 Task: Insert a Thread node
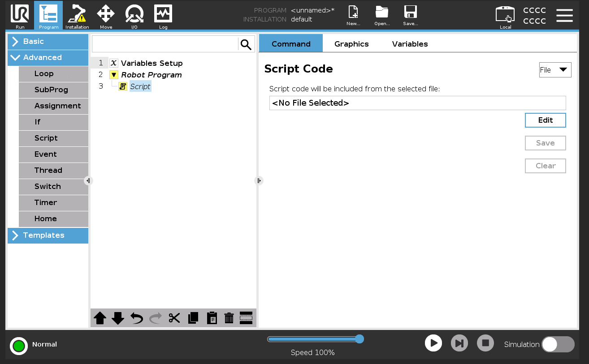pyautogui.click(x=53, y=171)
